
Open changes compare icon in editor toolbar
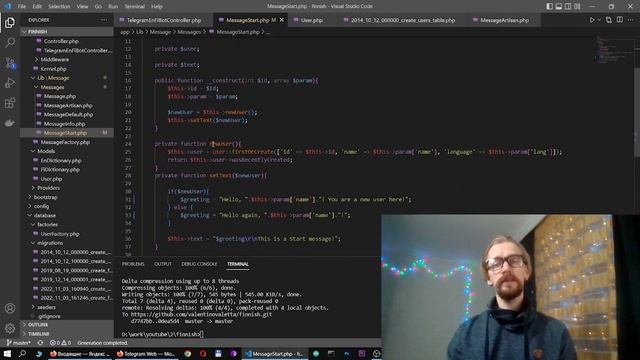609,20
